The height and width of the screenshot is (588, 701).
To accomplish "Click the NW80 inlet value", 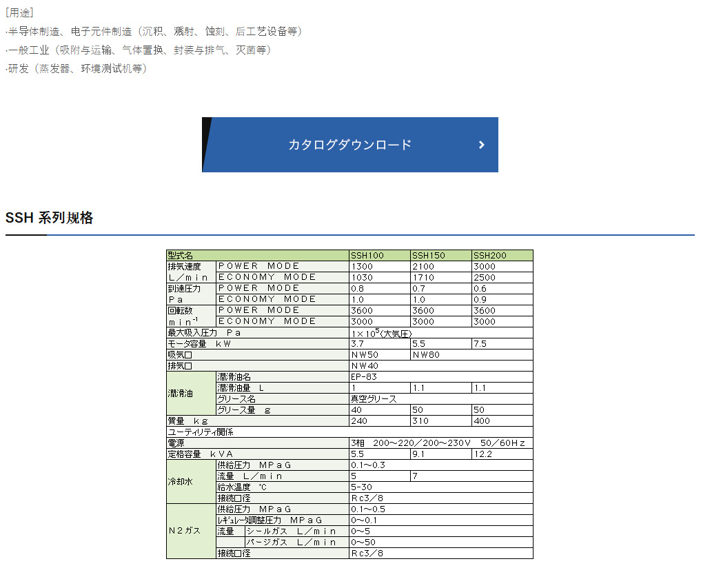I will [x=471, y=354].
